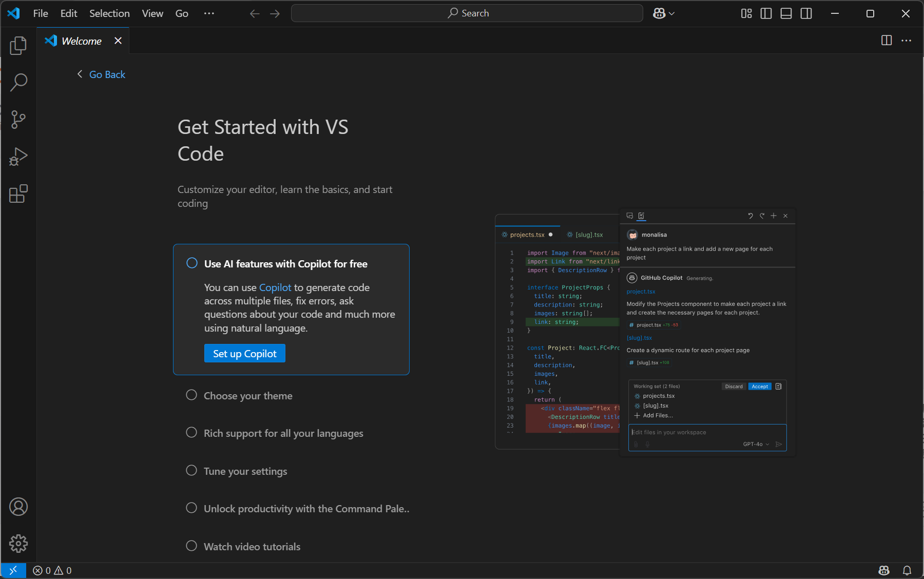Open the Explorer view in activity bar

pos(18,45)
